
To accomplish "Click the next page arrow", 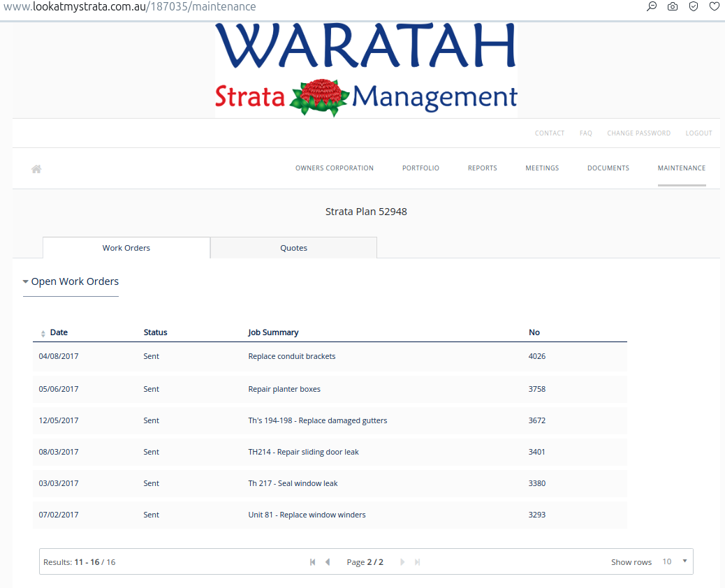I will tap(402, 562).
